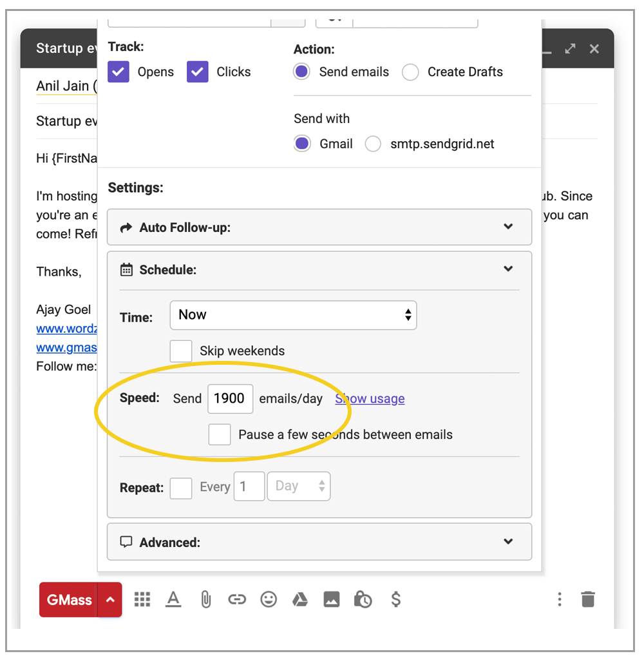This screenshot has width=644, height=665.
Task: Click the dollar sign payment icon
Action: pos(395,599)
